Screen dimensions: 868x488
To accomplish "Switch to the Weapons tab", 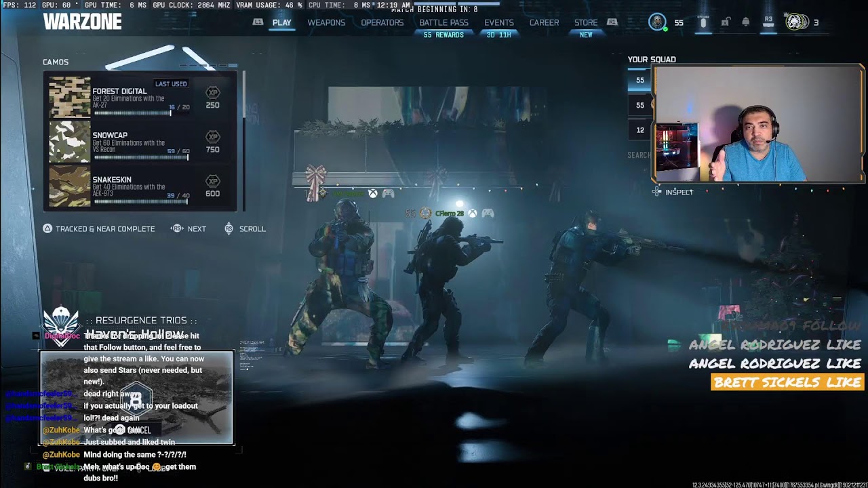I will (x=326, y=22).
